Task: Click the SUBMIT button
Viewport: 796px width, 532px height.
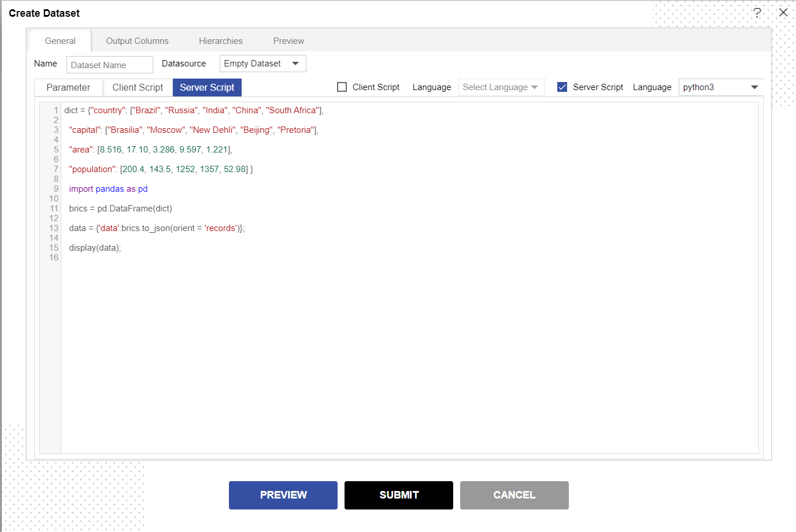Action: 399,495
